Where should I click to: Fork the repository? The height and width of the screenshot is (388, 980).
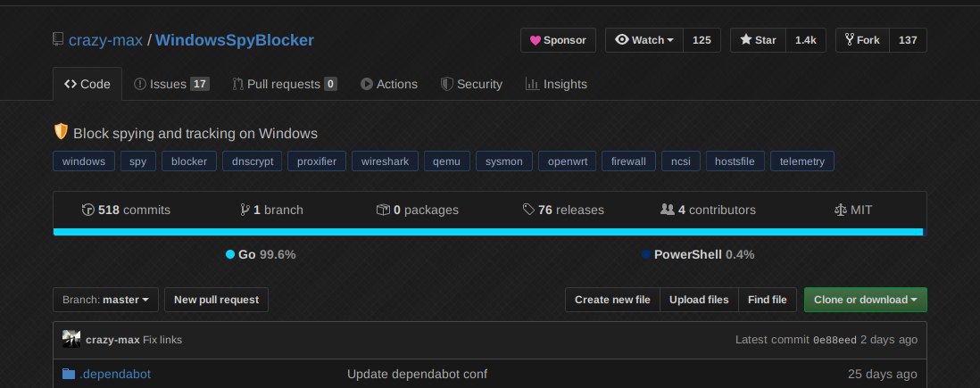click(862, 40)
